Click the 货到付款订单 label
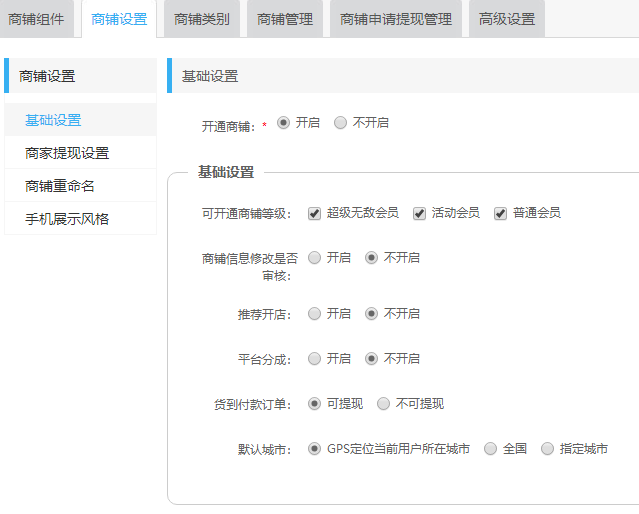 (x=253, y=404)
